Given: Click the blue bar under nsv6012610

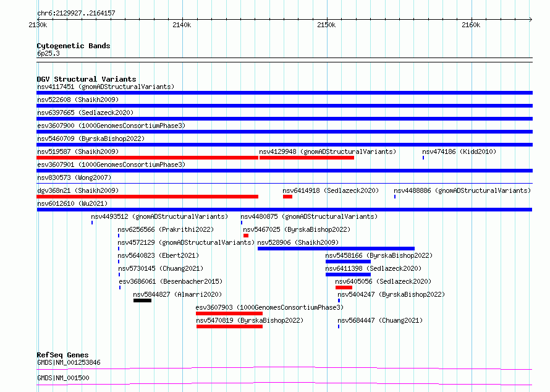Looking at the screenshot, I should tap(284, 210).
